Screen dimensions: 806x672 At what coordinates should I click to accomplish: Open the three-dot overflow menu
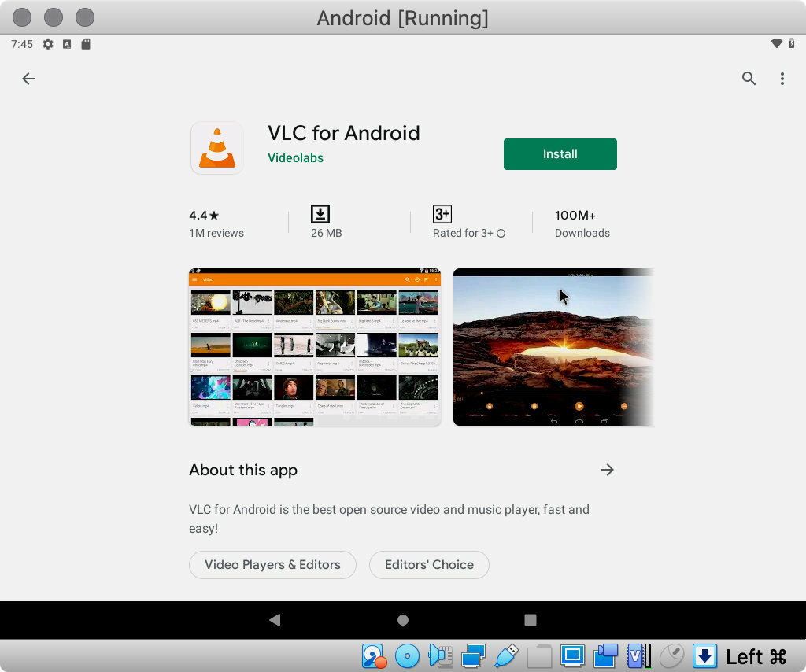pyautogui.click(x=782, y=79)
